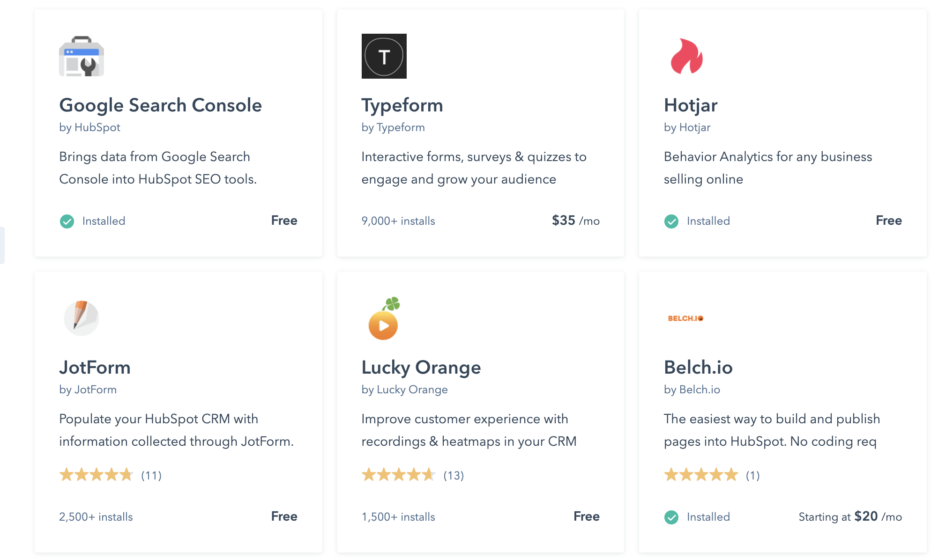Click the Installed checkmark on Hotjar
Screen dimensions: 938x560
click(x=671, y=221)
